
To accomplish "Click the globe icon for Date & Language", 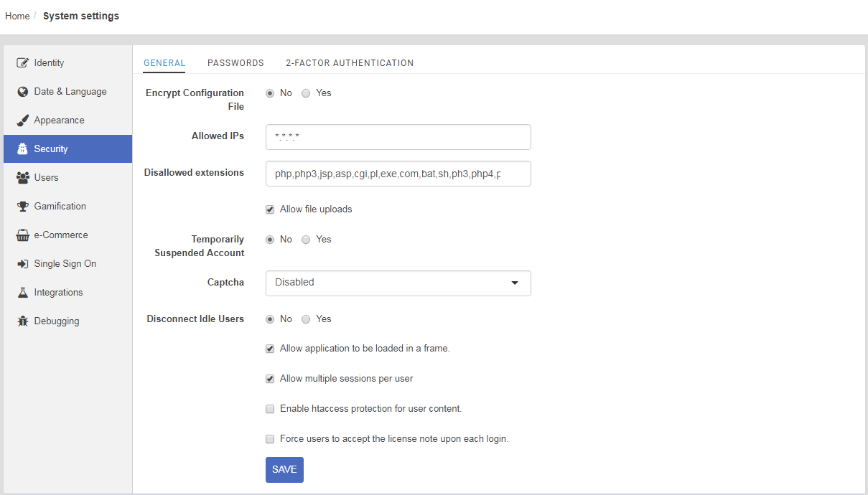I will click(x=22, y=92).
